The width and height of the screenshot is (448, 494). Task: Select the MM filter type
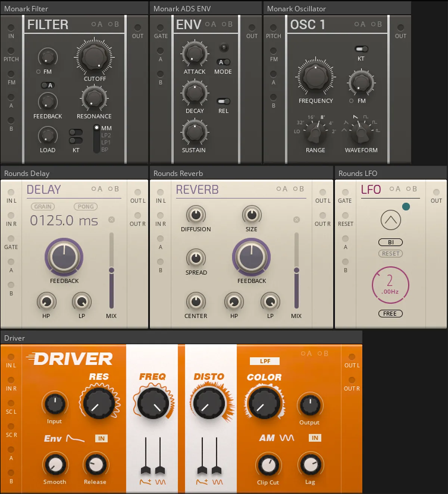coord(106,128)
